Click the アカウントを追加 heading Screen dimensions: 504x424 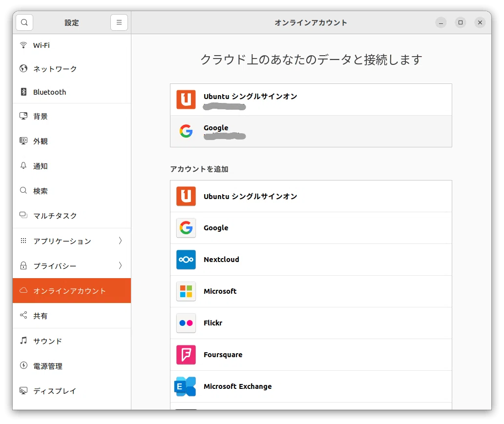coord(199,169)
